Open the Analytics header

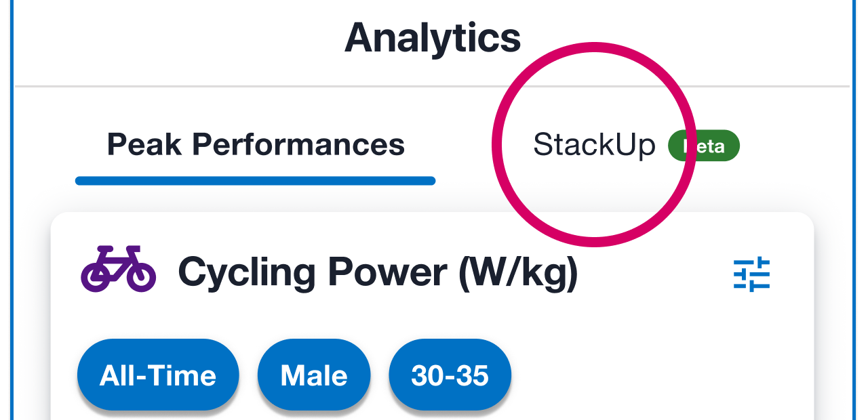tap(433, 37)
